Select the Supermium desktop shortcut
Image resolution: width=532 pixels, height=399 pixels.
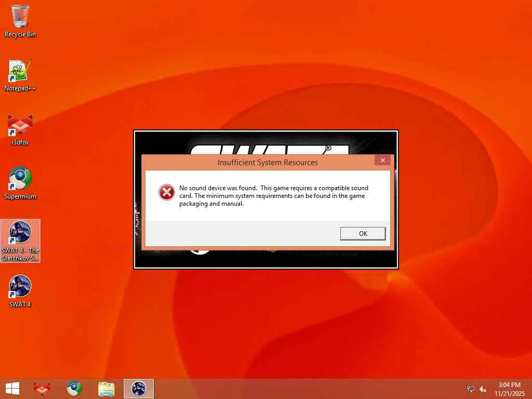[x=20, y=183]
